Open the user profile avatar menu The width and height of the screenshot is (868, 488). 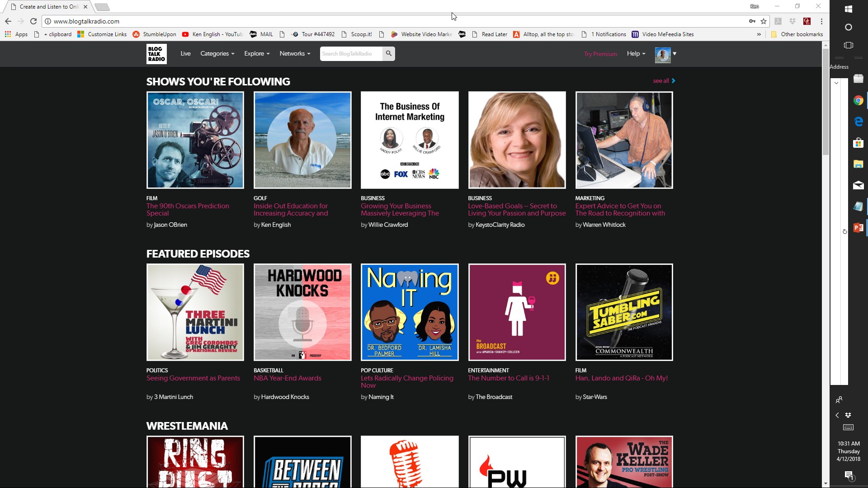[x=665, y=55]
